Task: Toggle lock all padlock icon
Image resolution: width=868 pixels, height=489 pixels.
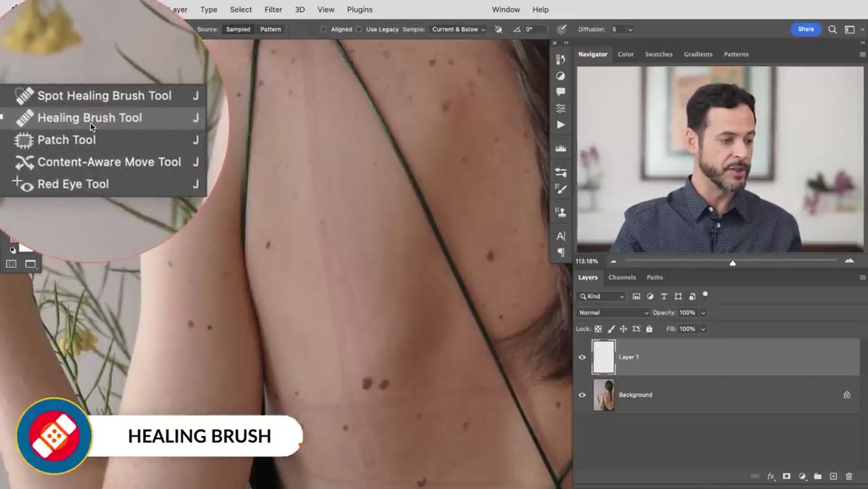Action: click(649, 329)
